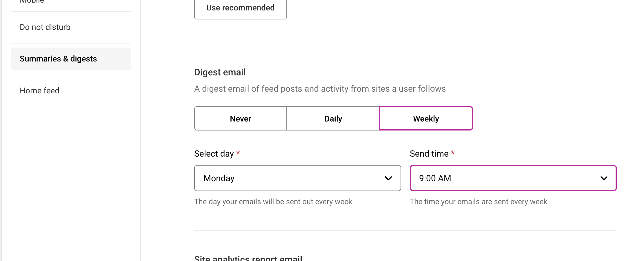Viewport: 644px width, 261px height.
Task: Select the Weekly digest frequency option
Action: tap(426, 119)
